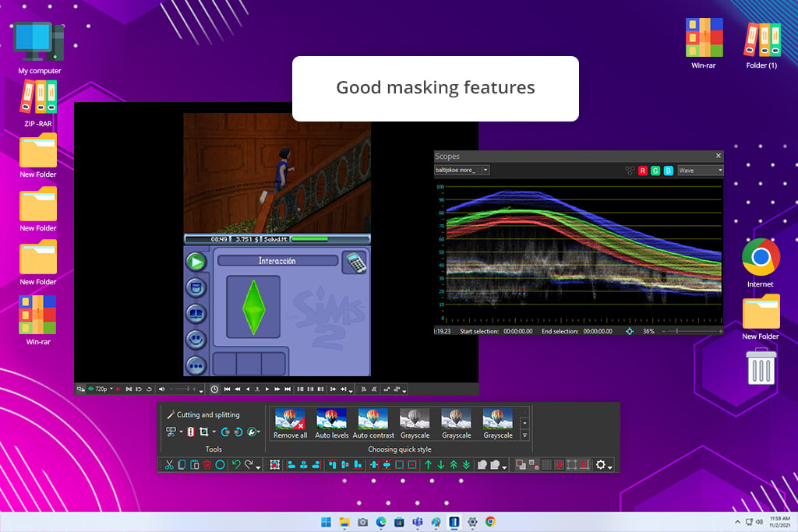Click the red trash delete icon in the editing toolbar
This screenshot has height=532, width=798.
click(207, 465)
